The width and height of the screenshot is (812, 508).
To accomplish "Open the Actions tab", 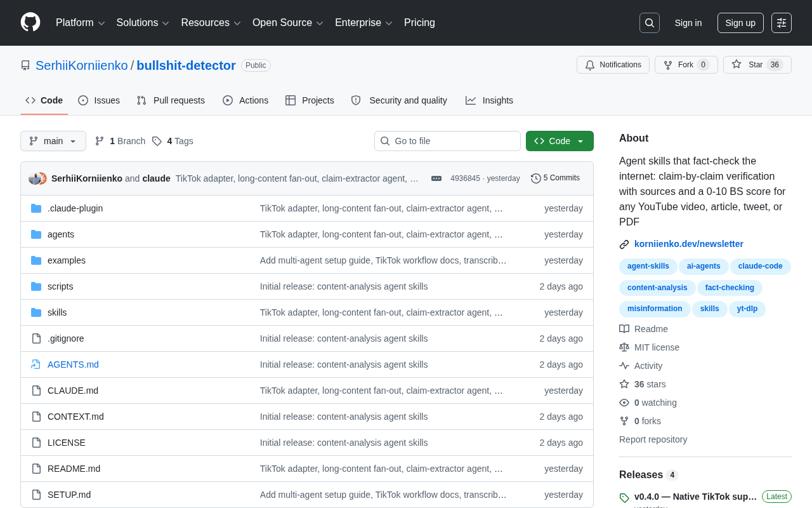I will pyautogui.click(x=246, y=100).
